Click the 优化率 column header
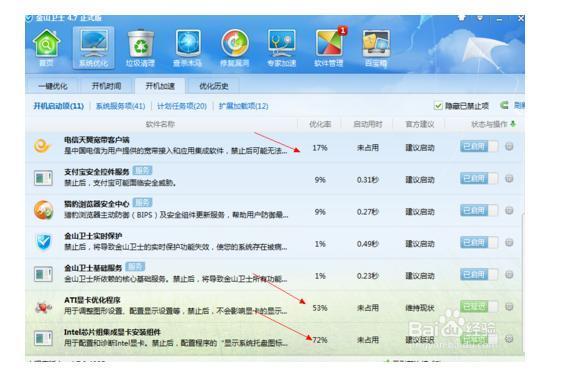The height and width of the screenshot is (374, 571). (x=320, y=124)
